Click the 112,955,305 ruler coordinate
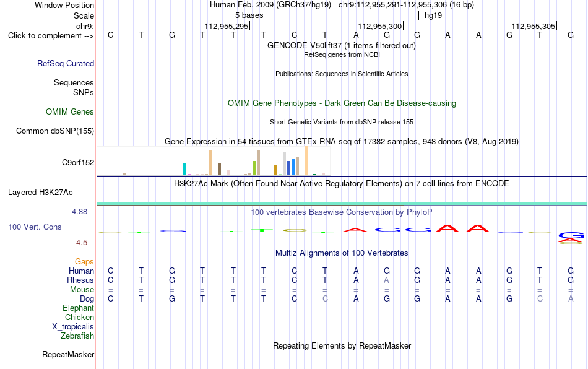Screen dimensions: 588x369 click(x=534, y=26)
